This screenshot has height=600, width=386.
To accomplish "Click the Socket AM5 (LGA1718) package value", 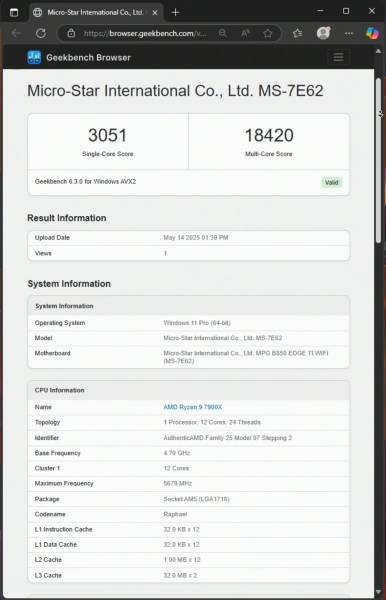I will coord(196,499).
